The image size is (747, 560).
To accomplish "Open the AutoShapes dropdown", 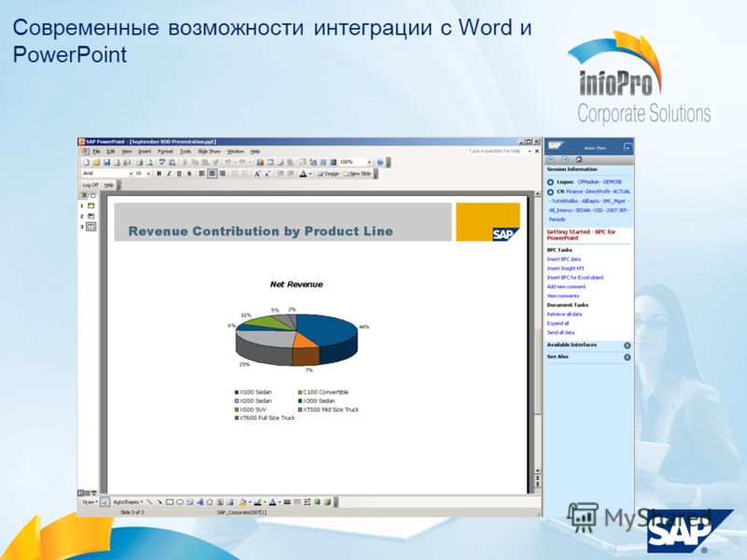I will pos(128,502).
